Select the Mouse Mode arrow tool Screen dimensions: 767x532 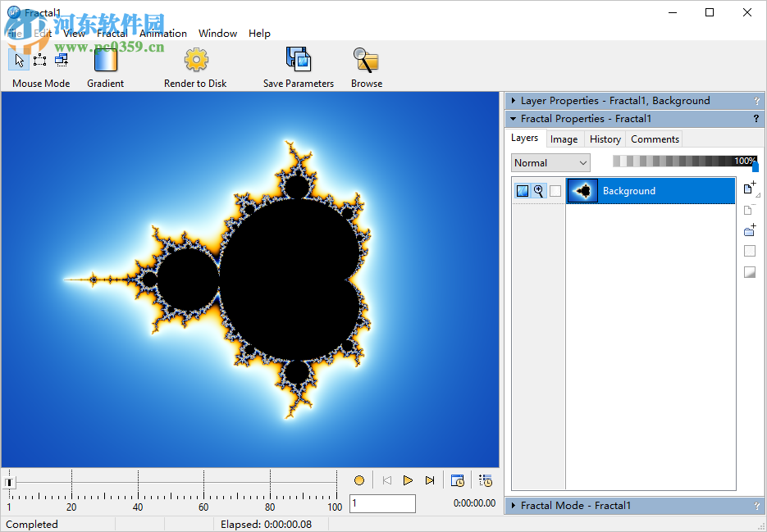tap(17, 59)
